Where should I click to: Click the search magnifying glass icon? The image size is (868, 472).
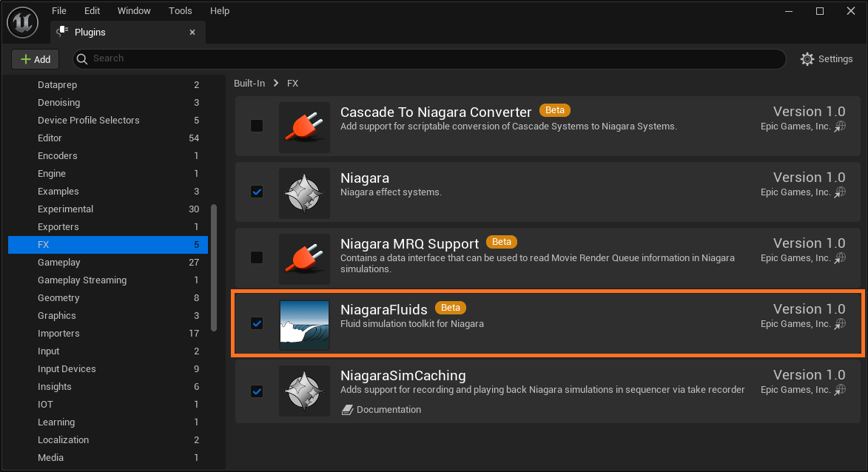click(x=81, y=58)
